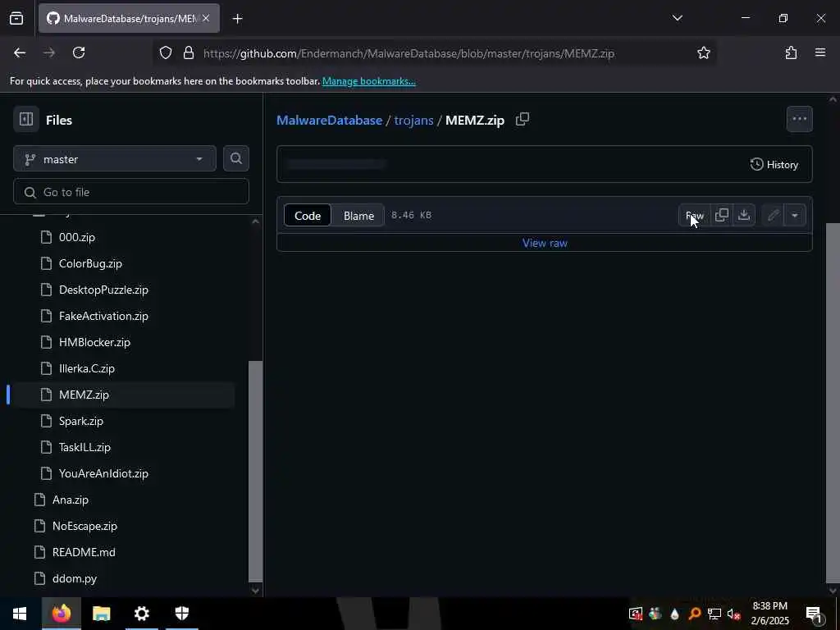The image size is (840, 630).
Task: Open a new browser tab
Action: point(238,19)
